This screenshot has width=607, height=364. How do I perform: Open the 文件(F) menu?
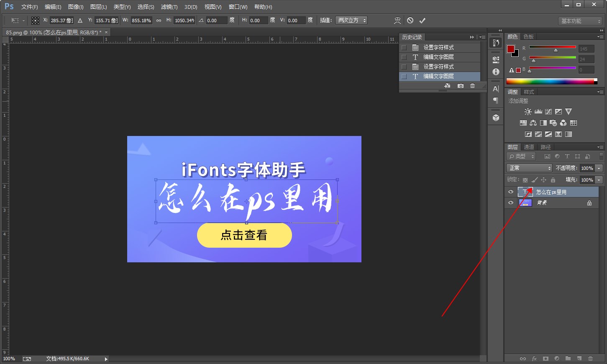tap(29, 7)
